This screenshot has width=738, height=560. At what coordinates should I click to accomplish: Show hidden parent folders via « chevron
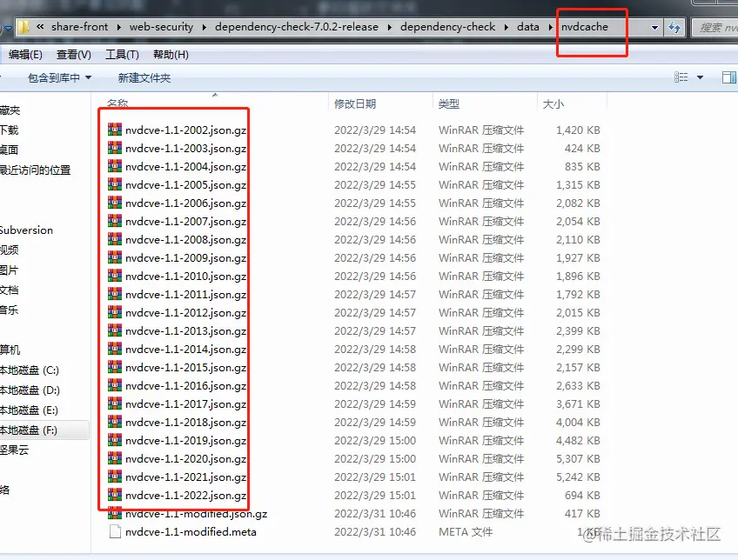[41, 27]
